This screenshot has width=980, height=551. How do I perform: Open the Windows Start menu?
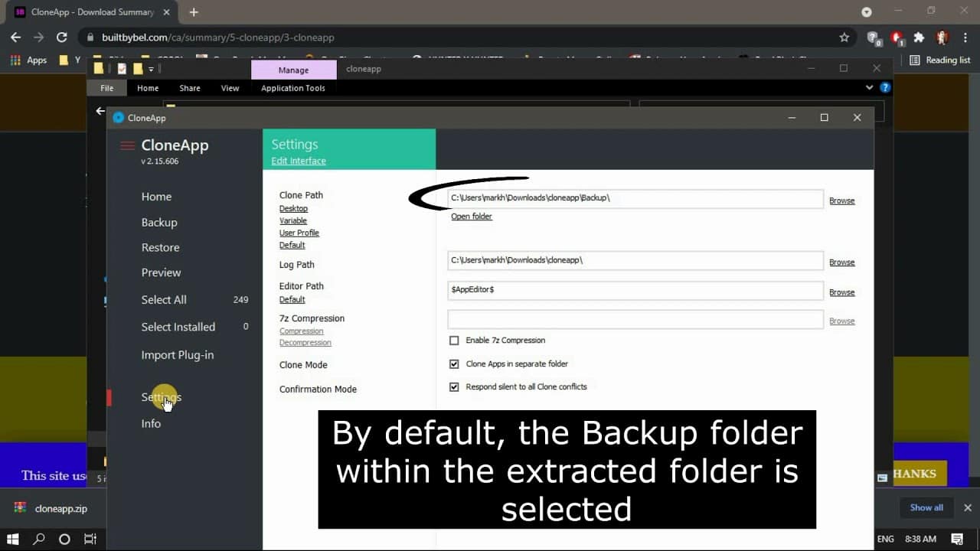coord(13,539)
